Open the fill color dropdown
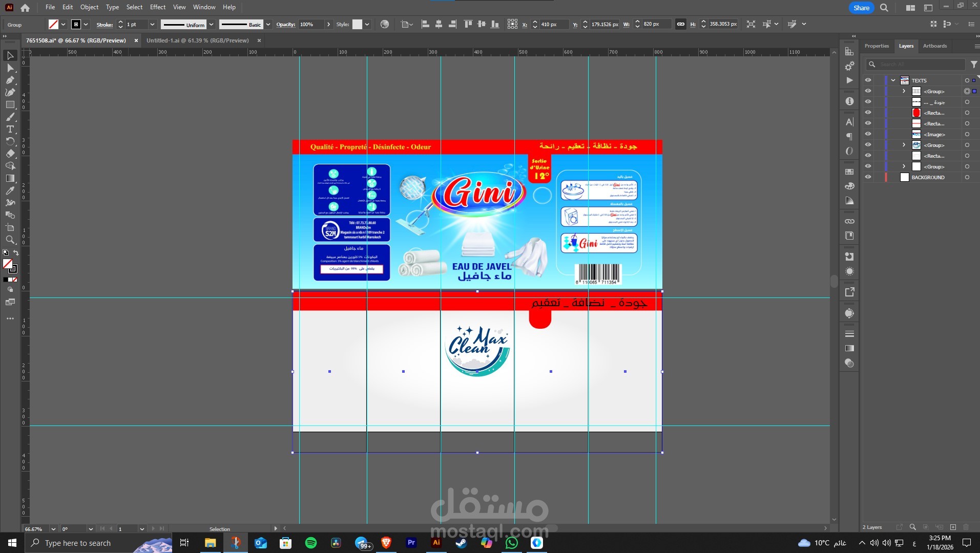This screenshot has height=553, width=980. pos(63,24)
